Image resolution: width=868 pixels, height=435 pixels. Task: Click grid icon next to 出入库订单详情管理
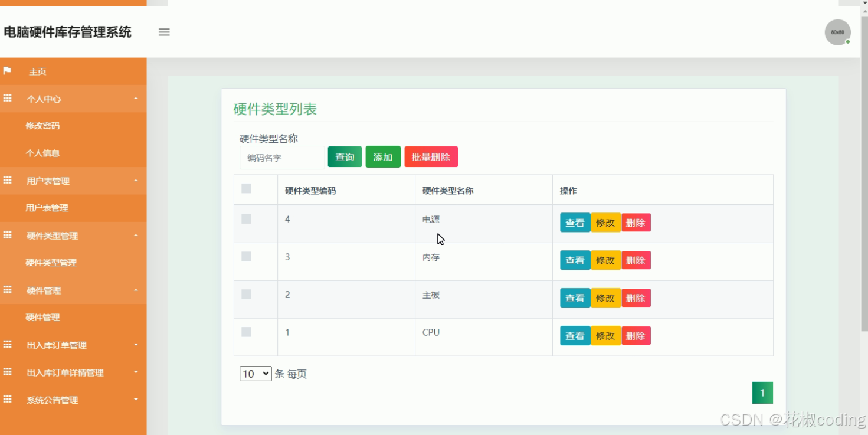7,372
